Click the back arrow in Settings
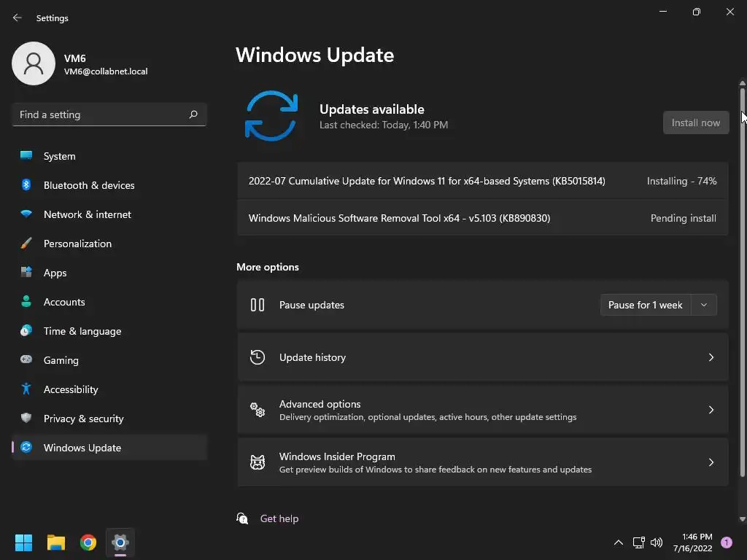Image resolution: width=747 pixels, height=560 pixels. (18, 17)
